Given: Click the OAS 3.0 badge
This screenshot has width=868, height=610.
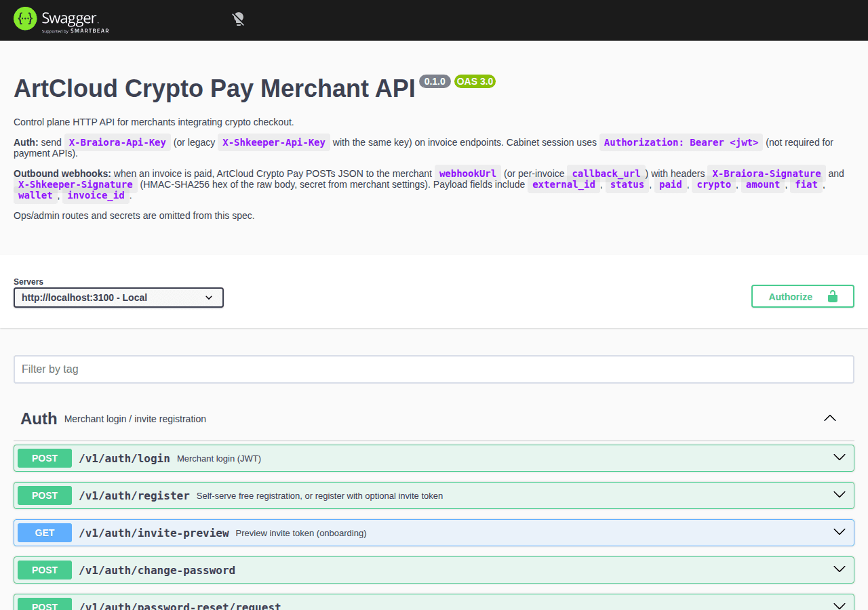Looking at the screenshot, I should click(475, 81).
